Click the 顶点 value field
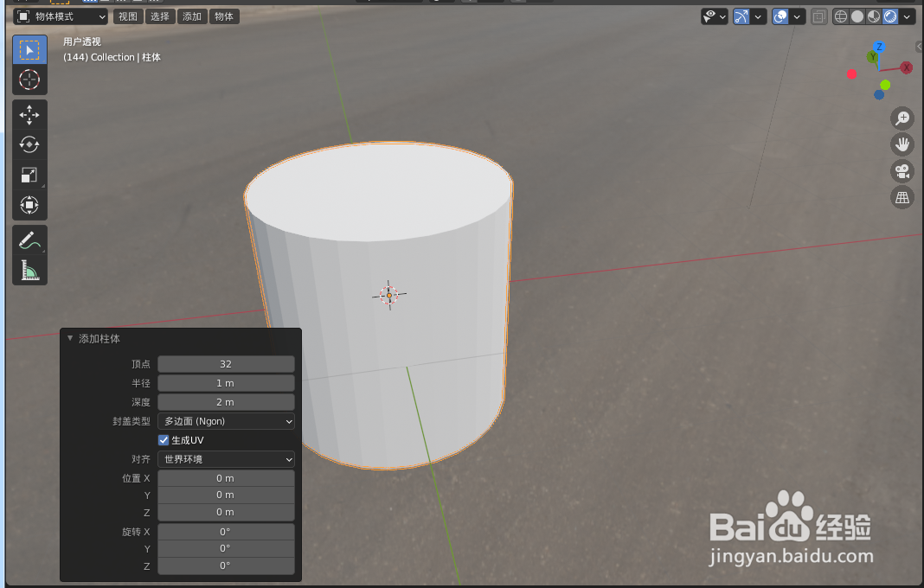The image size is (924, 588). (226, 364)
